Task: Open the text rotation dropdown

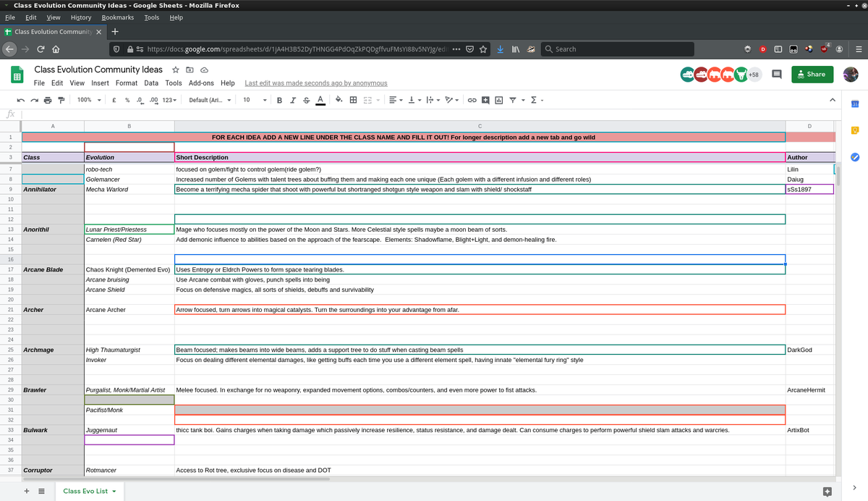Action: 452,100
